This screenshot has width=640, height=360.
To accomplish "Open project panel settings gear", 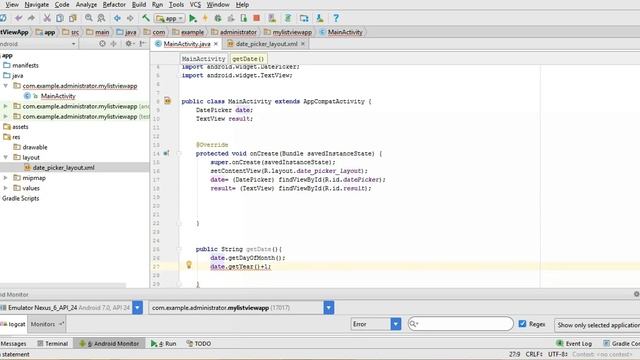I will click(129, 44).
